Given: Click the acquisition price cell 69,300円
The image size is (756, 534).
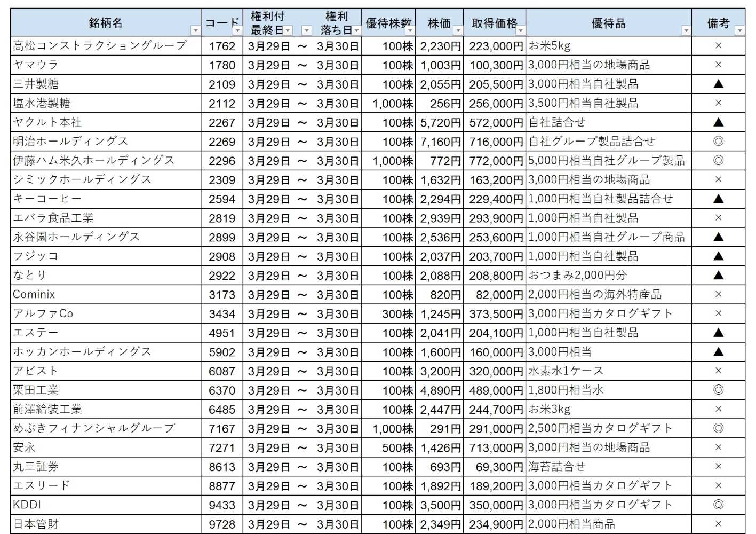Looking at the screenshot, I should (495, 467).
